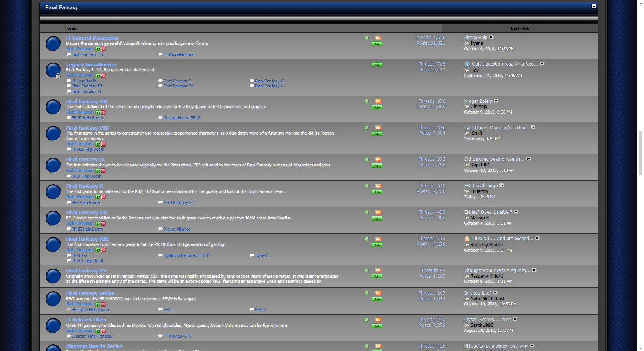This screenshot has height=351, width=644.
Task: Open the Final Fantasy XV forum
Action: 86,271
